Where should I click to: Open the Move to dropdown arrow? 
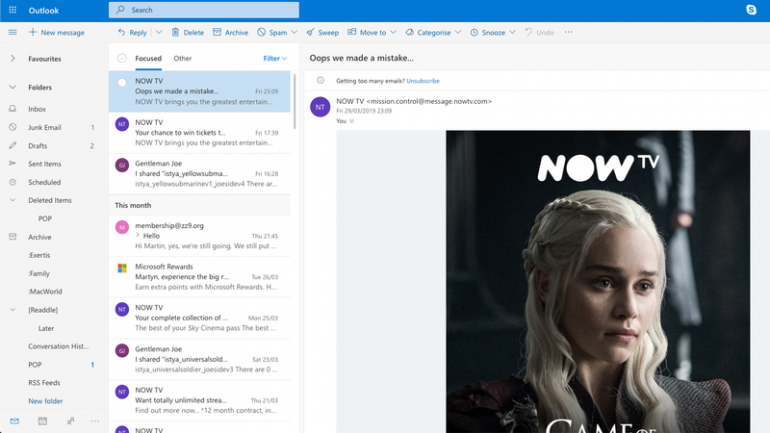[393, 32]
